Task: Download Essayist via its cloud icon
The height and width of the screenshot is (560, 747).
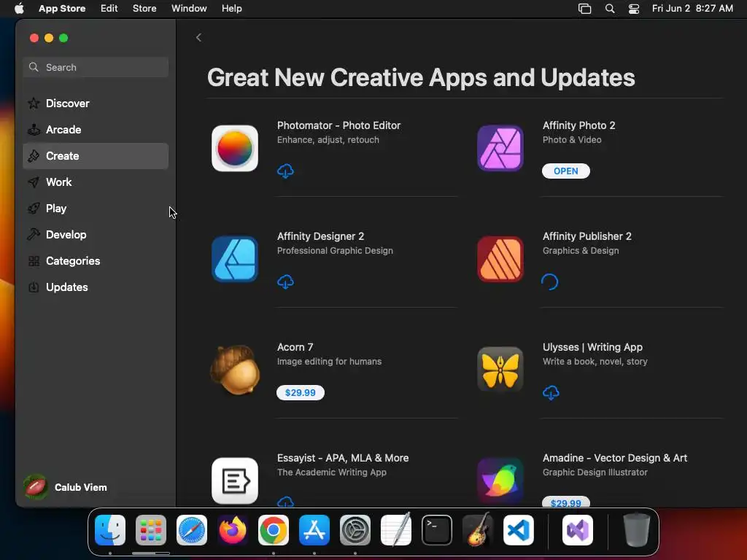Action: click(285, 502)
